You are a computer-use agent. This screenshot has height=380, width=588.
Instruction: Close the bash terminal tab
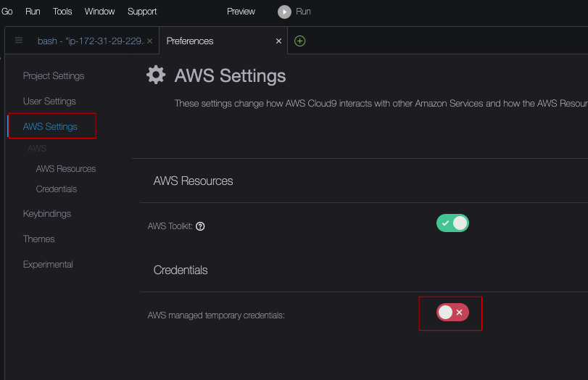coord(149,41)
